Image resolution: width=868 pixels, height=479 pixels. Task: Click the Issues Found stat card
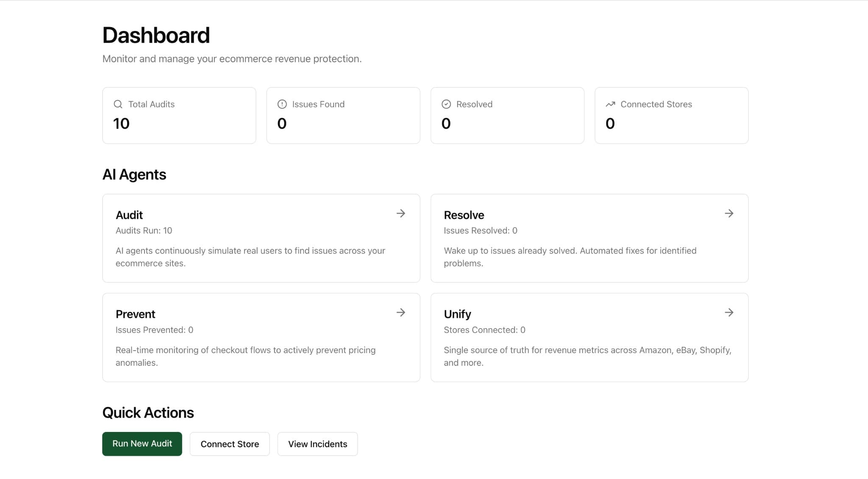point(343,115)
